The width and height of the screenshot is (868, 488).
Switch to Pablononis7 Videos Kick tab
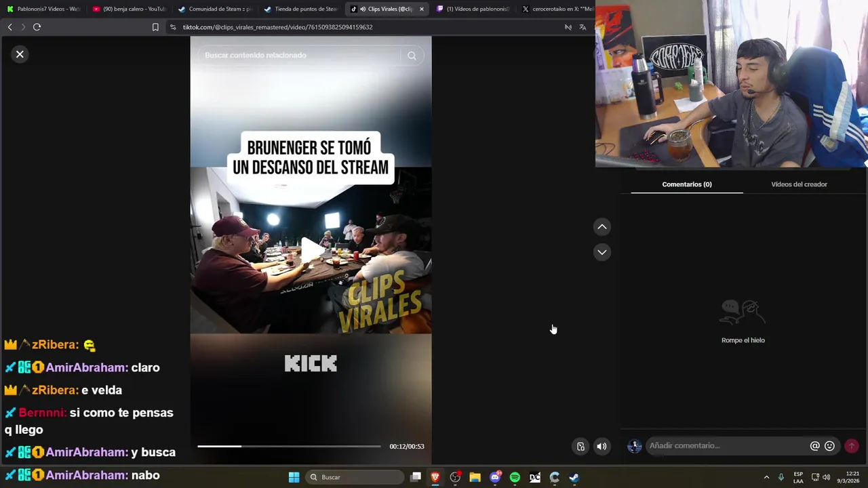(x=43, y=9)
